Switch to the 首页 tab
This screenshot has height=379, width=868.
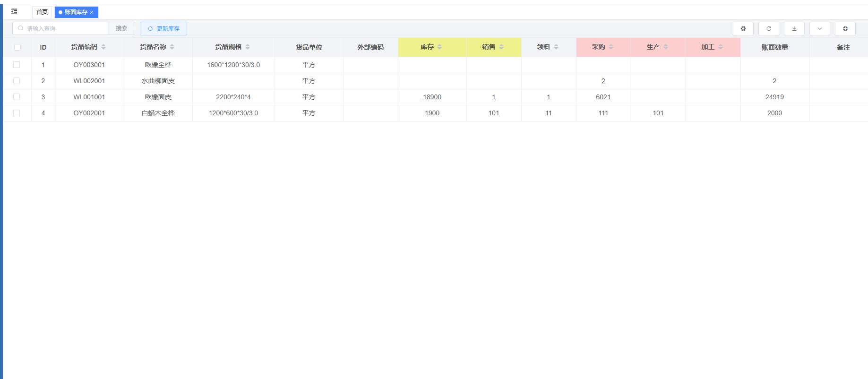(x=42, y=12)
